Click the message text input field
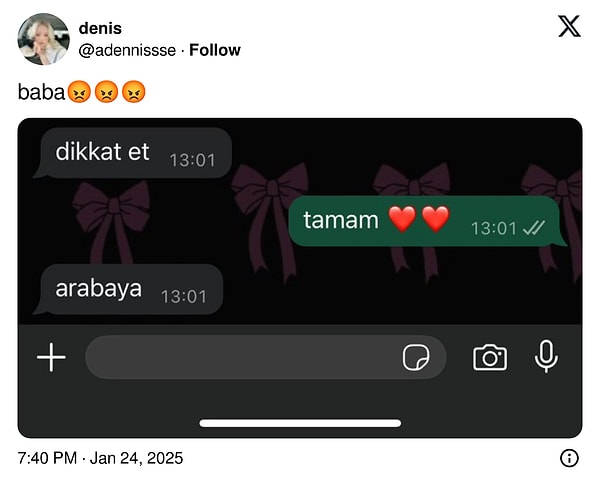 coord(266,357)
